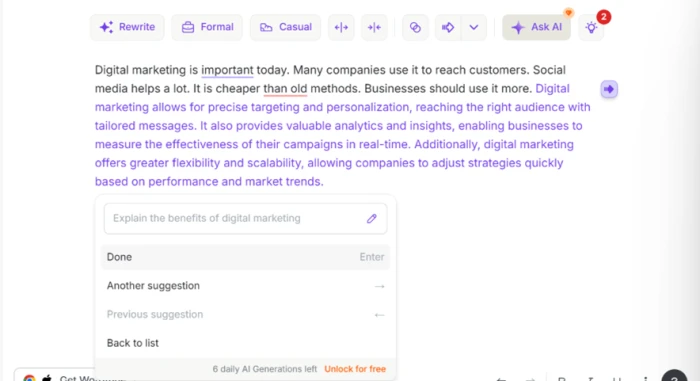The image size is (700, 381).
Task: Click the underlined phrase than old
Action: [x=285, y=88]
